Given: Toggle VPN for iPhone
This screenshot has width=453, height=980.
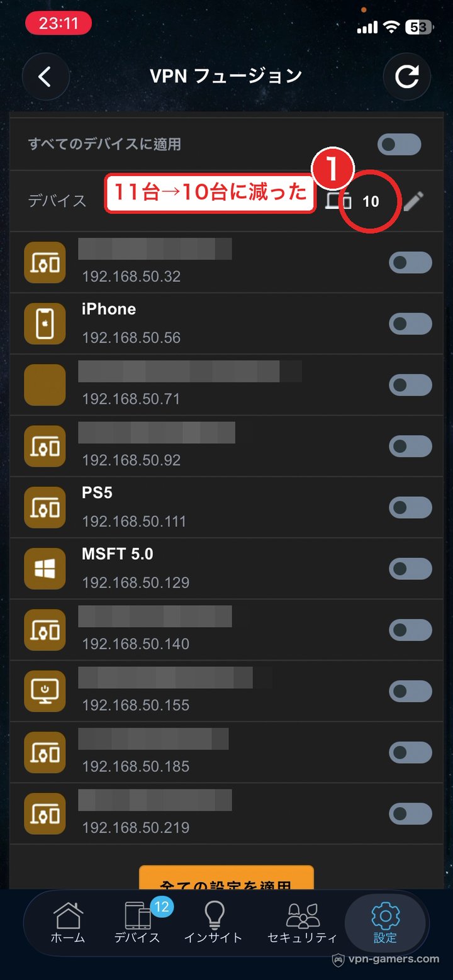Looking at the screenshot, I should 410,324.
